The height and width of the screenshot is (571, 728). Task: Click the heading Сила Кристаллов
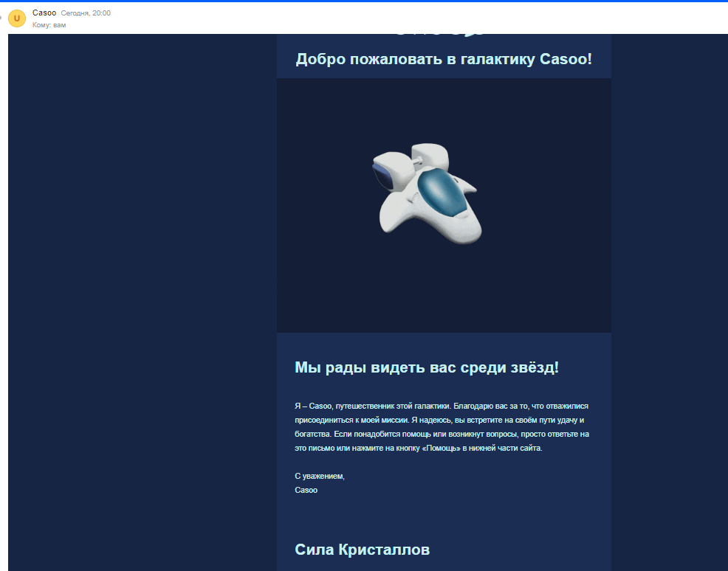pyautogui.click(x=362, y=549)
